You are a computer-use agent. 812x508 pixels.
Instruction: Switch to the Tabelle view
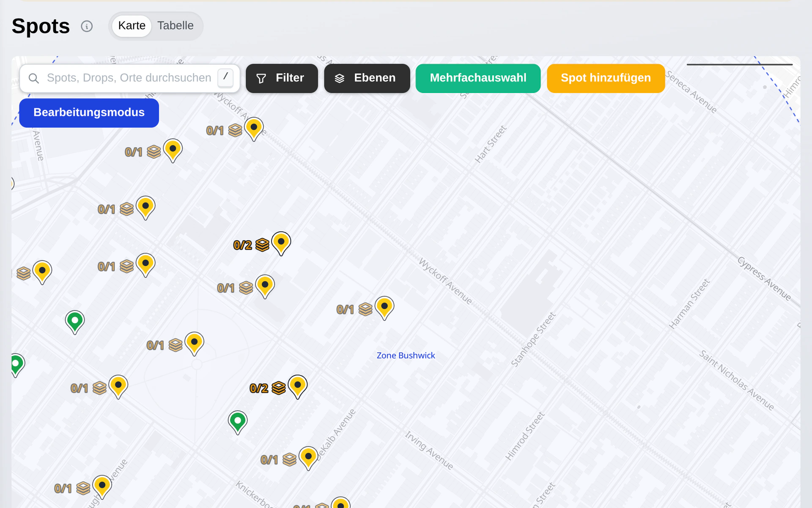tap(176, 26)
